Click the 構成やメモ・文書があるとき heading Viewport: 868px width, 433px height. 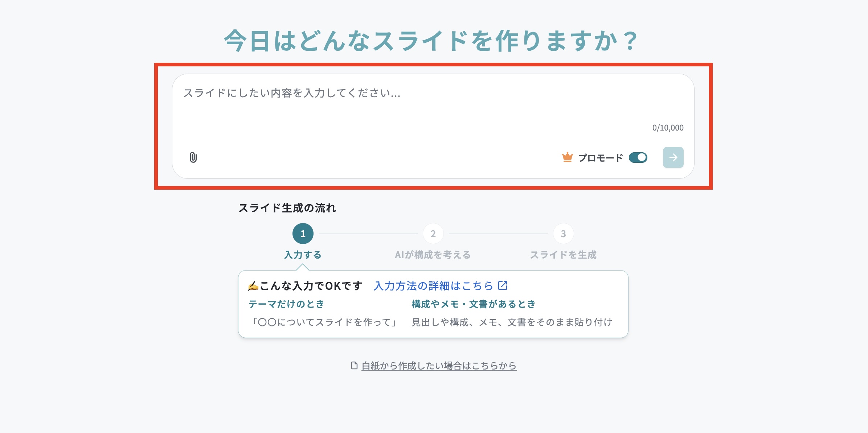pos(474,304)
